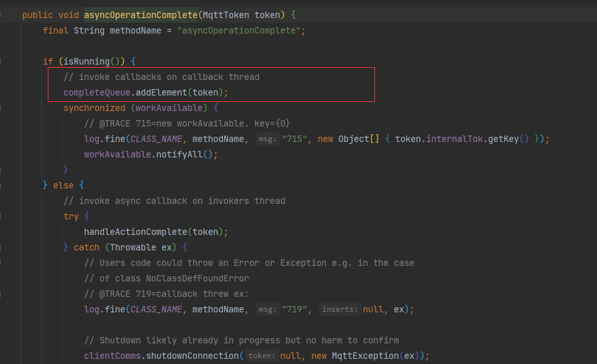Click the internalTok field reference
This screenshot has height=364, width=597.
(x=454, y=139)
